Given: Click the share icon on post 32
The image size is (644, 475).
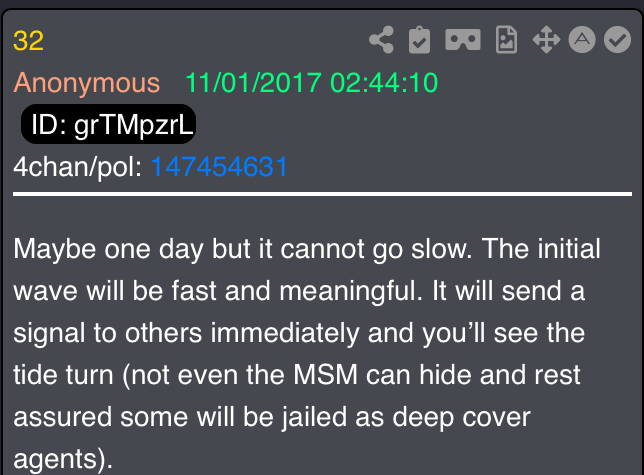Looking at the screenshot, I should coord(382,40).
